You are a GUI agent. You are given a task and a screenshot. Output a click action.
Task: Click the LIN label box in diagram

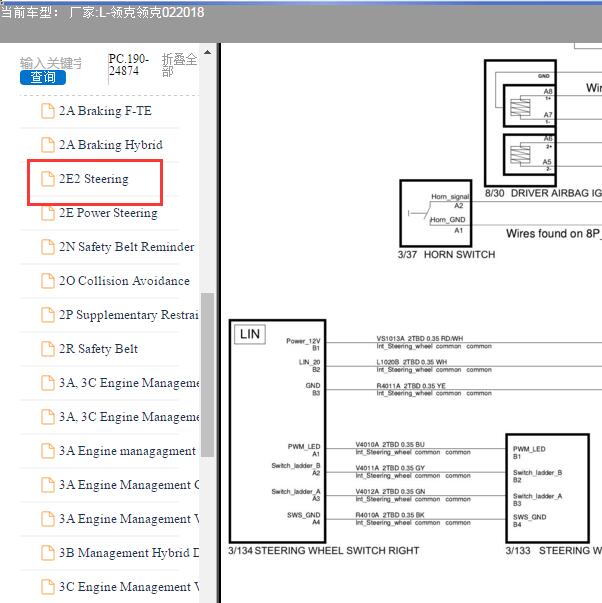coord(250,334)
